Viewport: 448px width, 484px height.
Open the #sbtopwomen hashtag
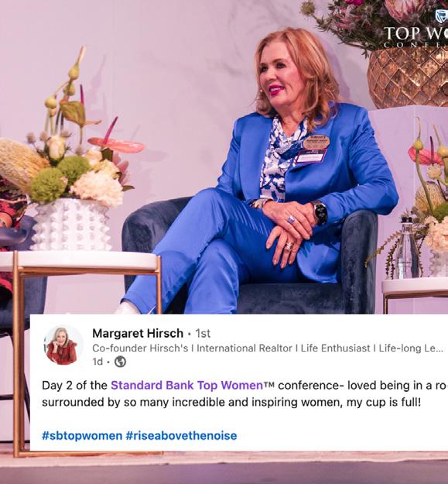82,436
